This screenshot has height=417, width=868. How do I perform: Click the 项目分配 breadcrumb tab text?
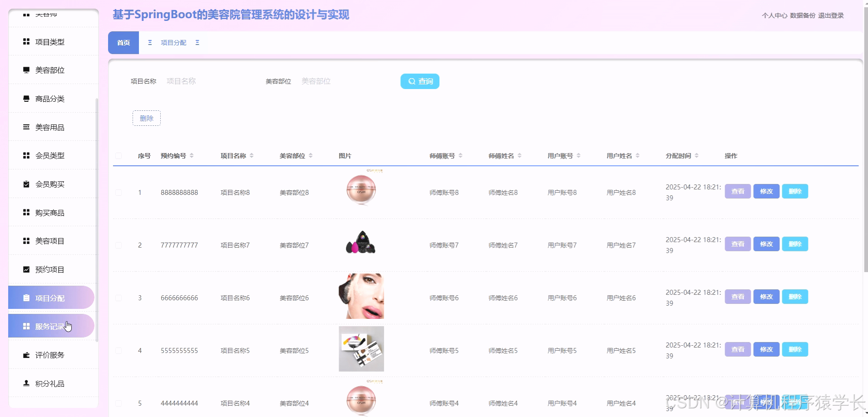click(173, 43)
